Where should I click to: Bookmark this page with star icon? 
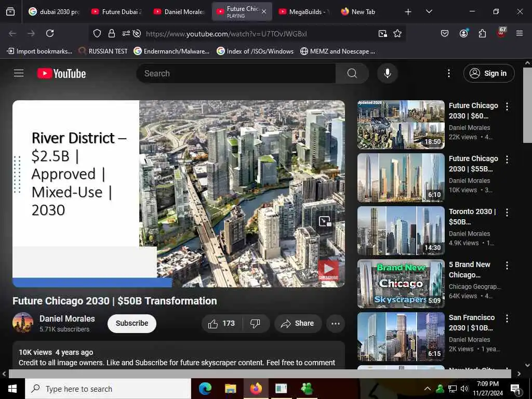[397, 33]
